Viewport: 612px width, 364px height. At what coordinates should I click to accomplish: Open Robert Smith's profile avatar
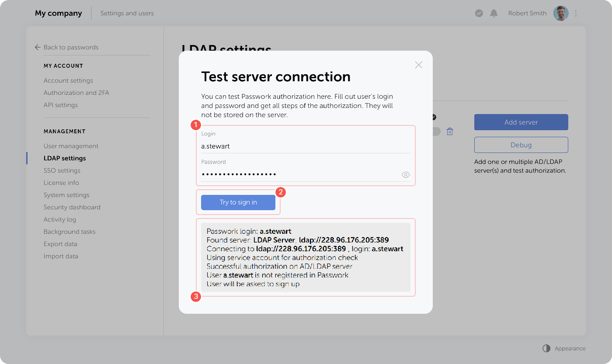point(560,13)
